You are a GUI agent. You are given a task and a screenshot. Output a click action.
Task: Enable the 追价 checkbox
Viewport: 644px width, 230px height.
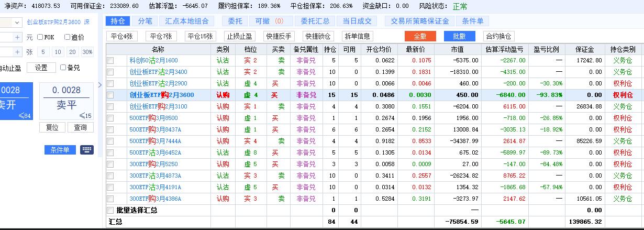[x=67, y=37]
